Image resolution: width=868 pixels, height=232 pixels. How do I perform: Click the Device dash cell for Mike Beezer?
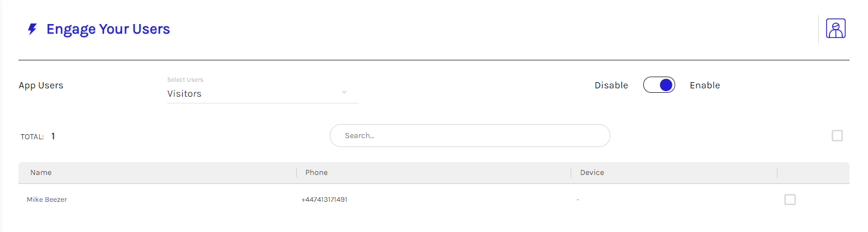(x=578, y=200)
